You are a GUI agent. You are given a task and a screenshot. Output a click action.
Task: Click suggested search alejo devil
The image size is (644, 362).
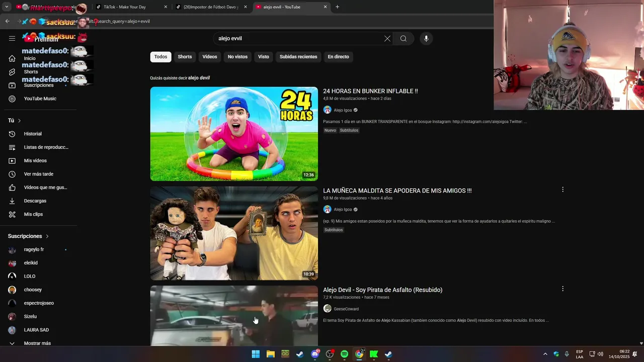pos(199,78)
